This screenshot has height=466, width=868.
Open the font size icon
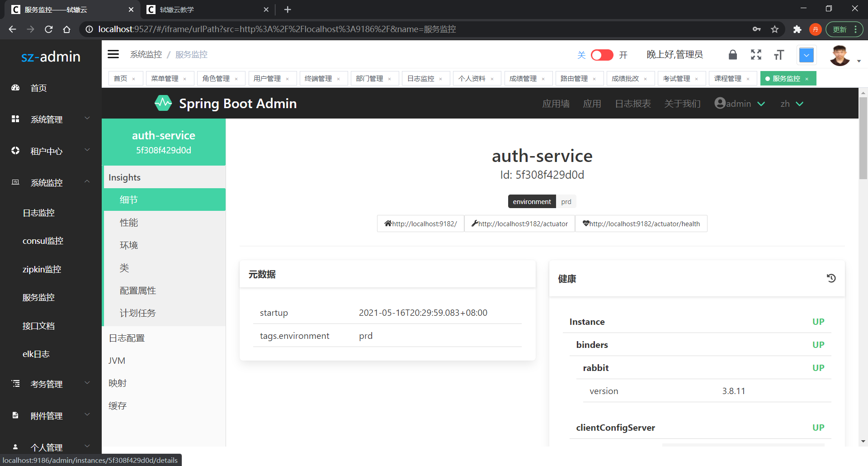click(x=778, y=55)
